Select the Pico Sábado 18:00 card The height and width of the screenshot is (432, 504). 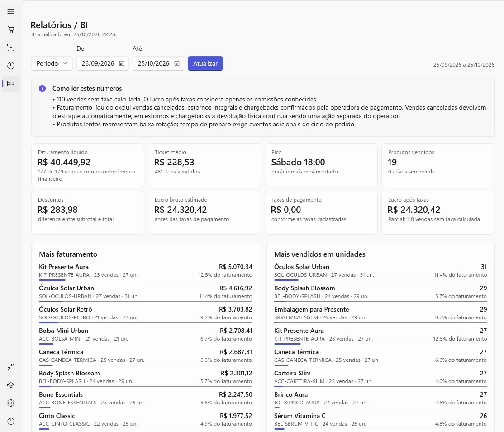click(x=321, y=165)
